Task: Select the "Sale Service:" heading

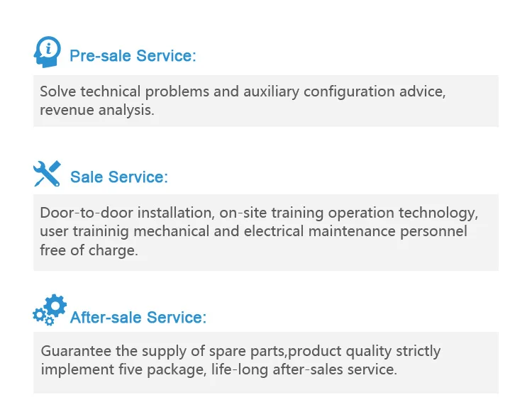Action: click(119, 177)
